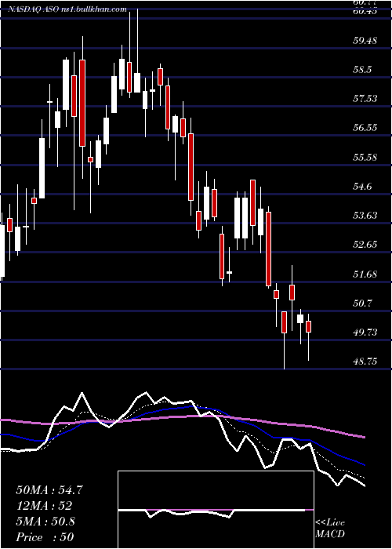Viewport: 392px width, 549px height.
Task: Click the 5MA : 50.8 readout
Action: (45, 522)
